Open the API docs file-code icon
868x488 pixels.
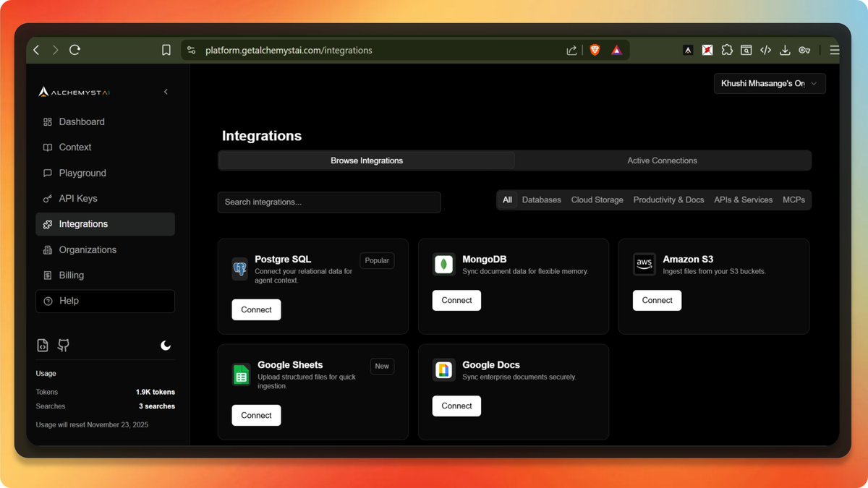tap(43, 346)
